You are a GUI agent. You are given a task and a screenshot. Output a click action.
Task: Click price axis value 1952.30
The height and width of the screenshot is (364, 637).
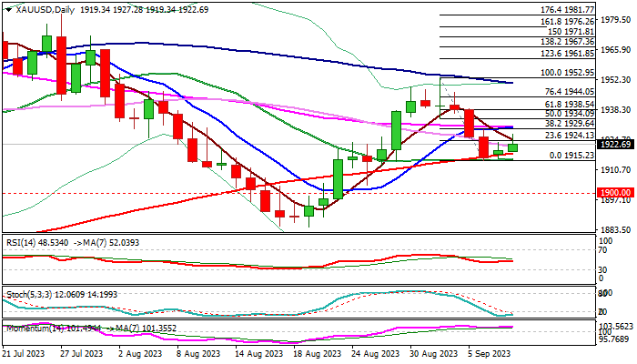pyautogui.click(x=615, y=80)
